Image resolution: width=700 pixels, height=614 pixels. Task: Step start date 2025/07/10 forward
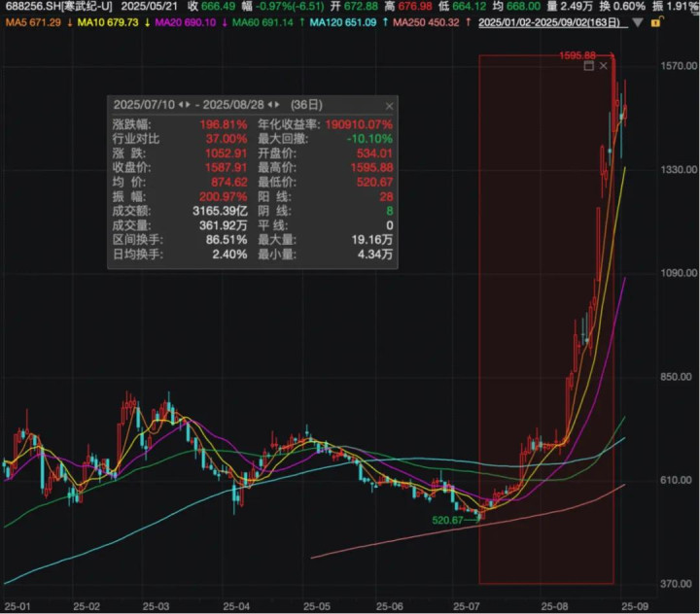[x=188, y=105]
